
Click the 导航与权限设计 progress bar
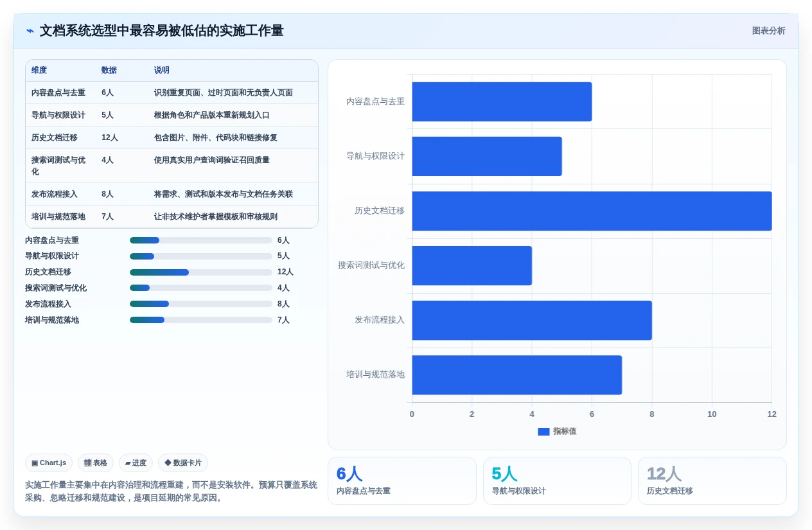[x=201, y=256]
